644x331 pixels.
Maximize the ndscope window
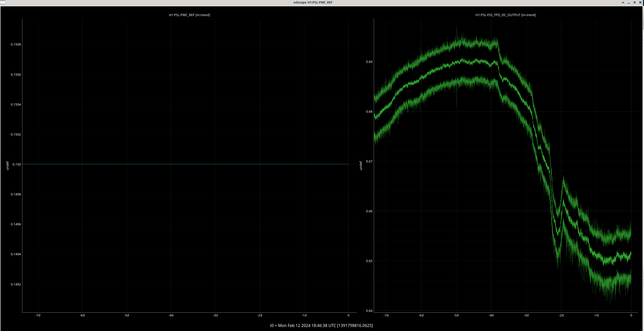pyautogui.click(x=634, y=3)
